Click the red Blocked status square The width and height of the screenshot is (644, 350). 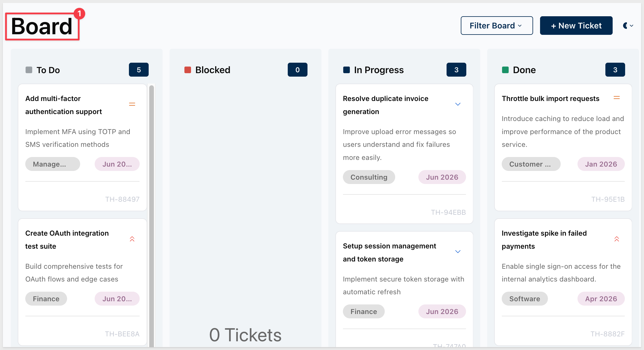click(x=188, y=70)
